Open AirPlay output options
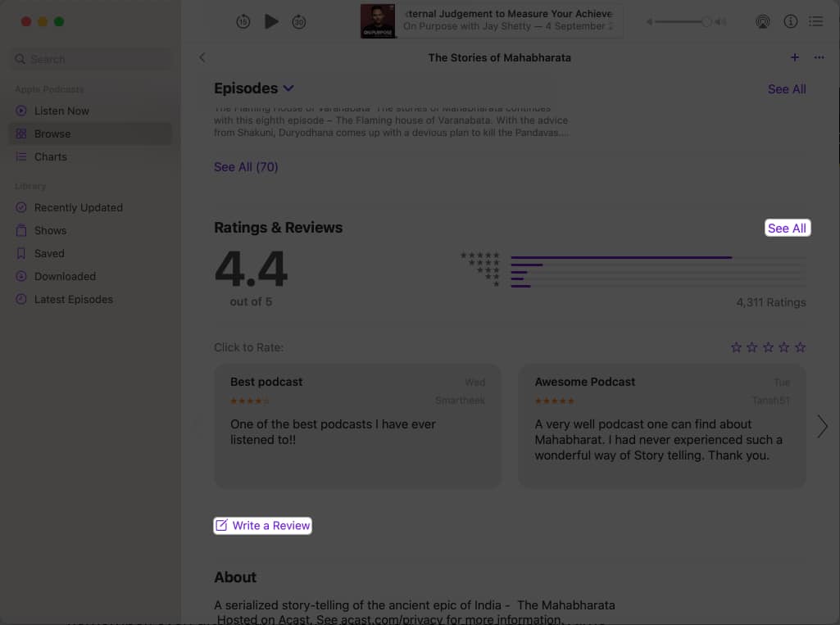The height and width of the screenshot is (625, 840). [x=762, y=22]
